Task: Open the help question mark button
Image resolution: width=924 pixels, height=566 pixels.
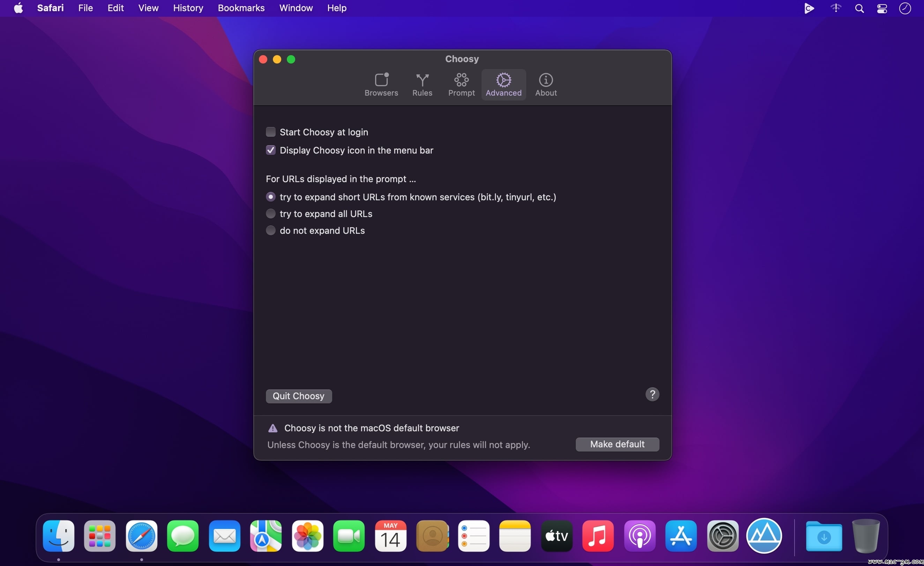Action: coord(652,394)
